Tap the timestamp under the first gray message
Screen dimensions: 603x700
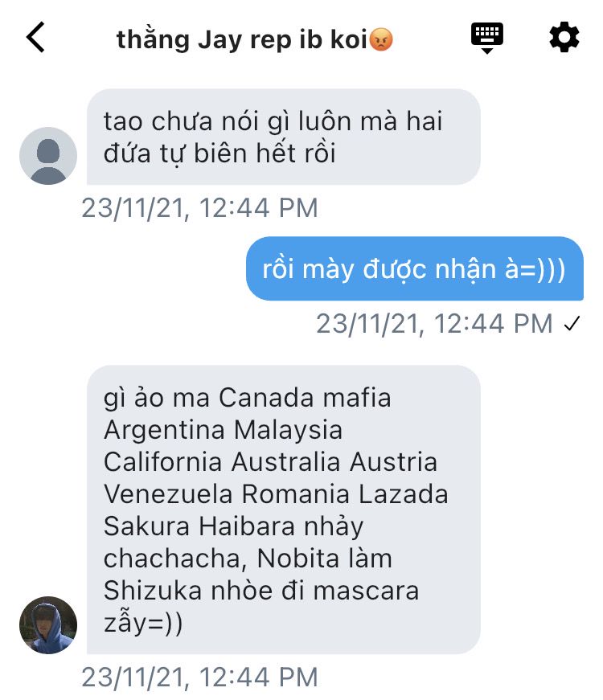[199, 208]
